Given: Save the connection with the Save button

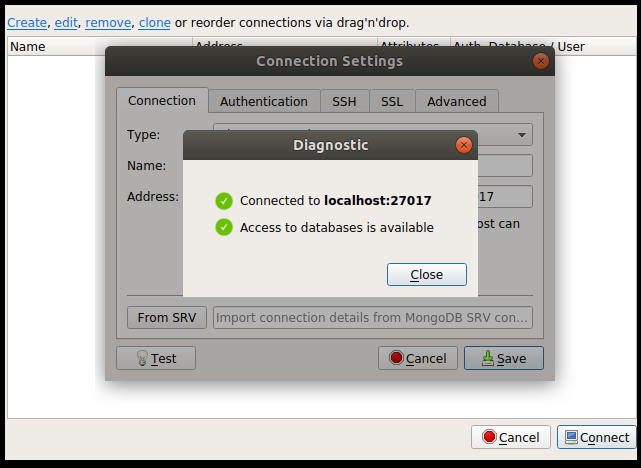Looking at the screenshot, I should click(504, 358).
